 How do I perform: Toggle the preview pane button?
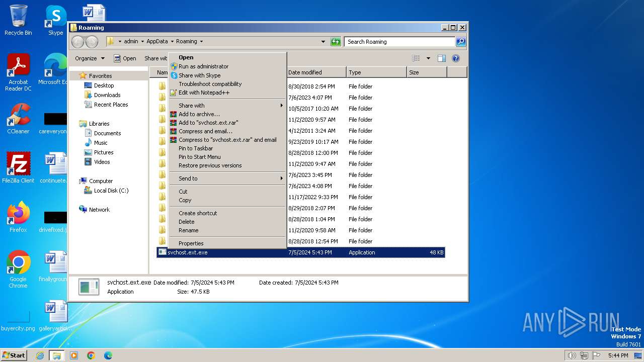tap(441, 58)
